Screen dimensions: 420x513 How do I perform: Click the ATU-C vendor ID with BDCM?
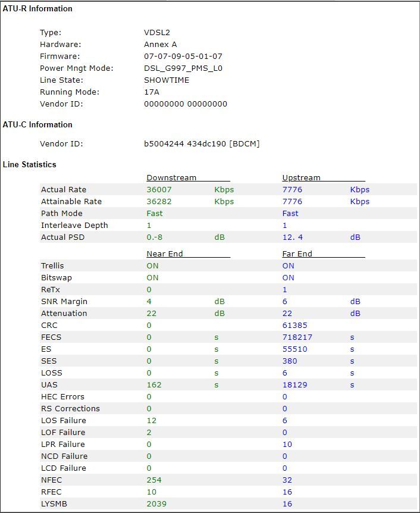pos(202,144)
